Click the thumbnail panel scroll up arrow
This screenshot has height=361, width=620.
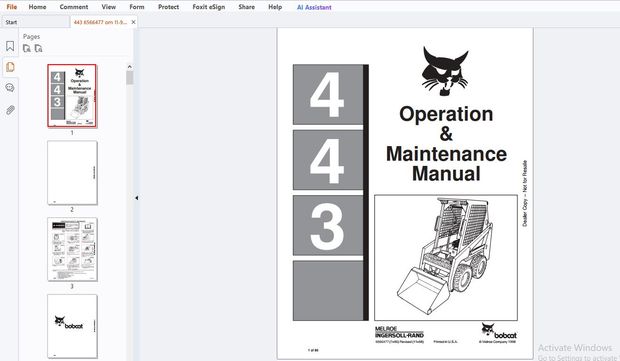click(130, 66)
